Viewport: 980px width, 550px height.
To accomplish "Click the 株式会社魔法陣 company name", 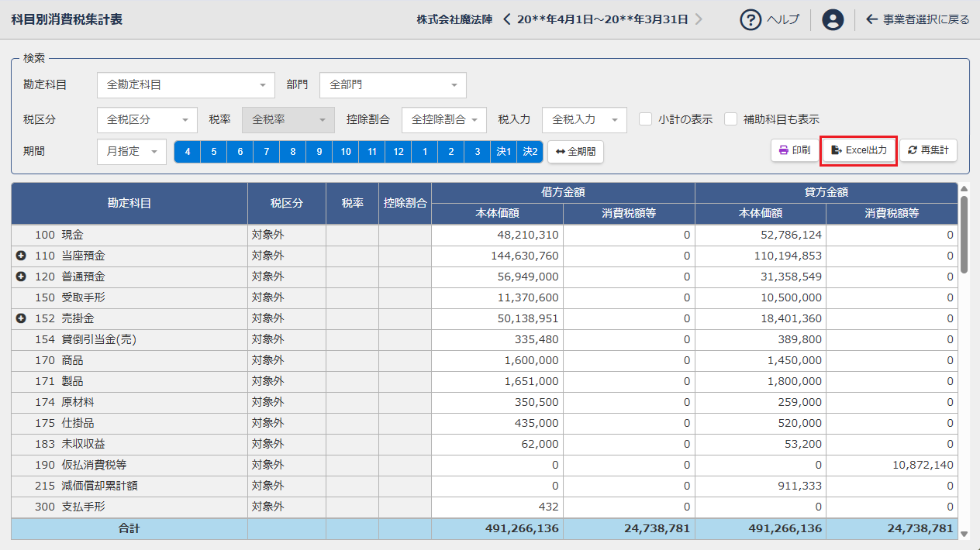I will coord(454,19).
